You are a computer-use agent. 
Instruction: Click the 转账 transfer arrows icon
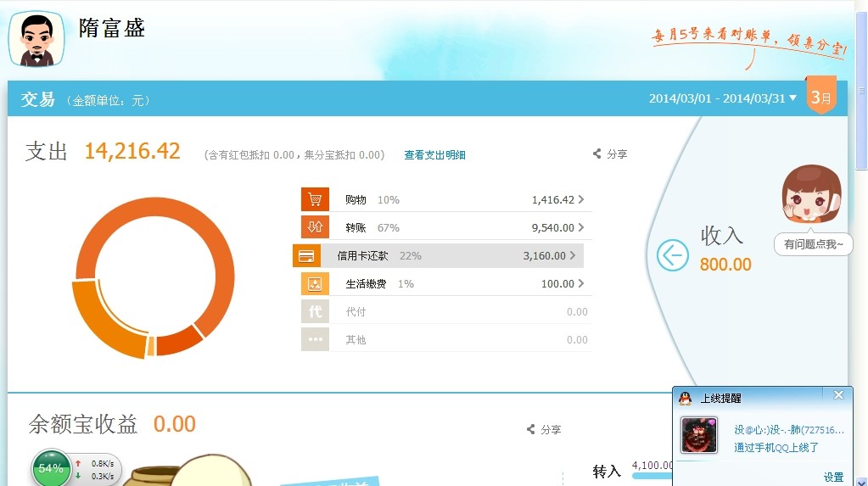point(315,227)
